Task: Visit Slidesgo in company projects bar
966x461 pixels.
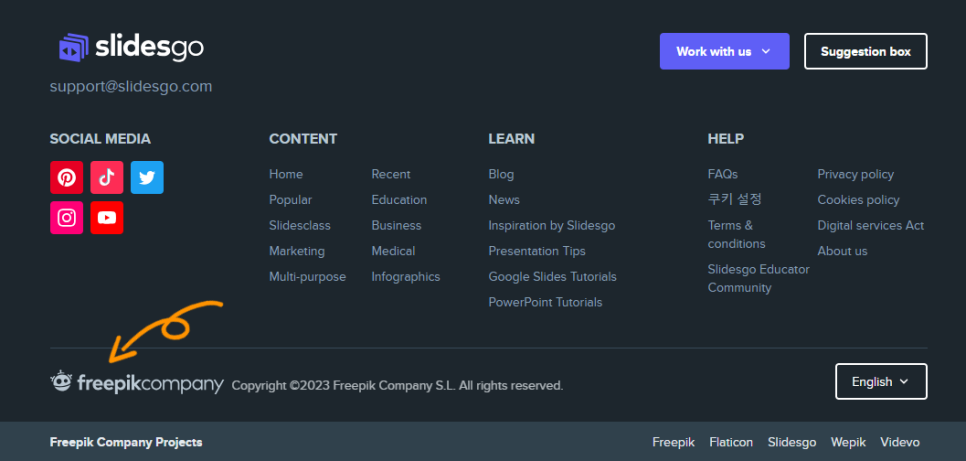Action: [792, 442]
